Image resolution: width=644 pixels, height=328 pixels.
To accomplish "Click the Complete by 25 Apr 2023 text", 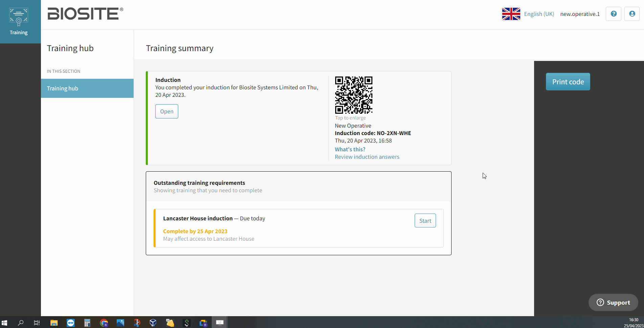I will tap(195, 231).
